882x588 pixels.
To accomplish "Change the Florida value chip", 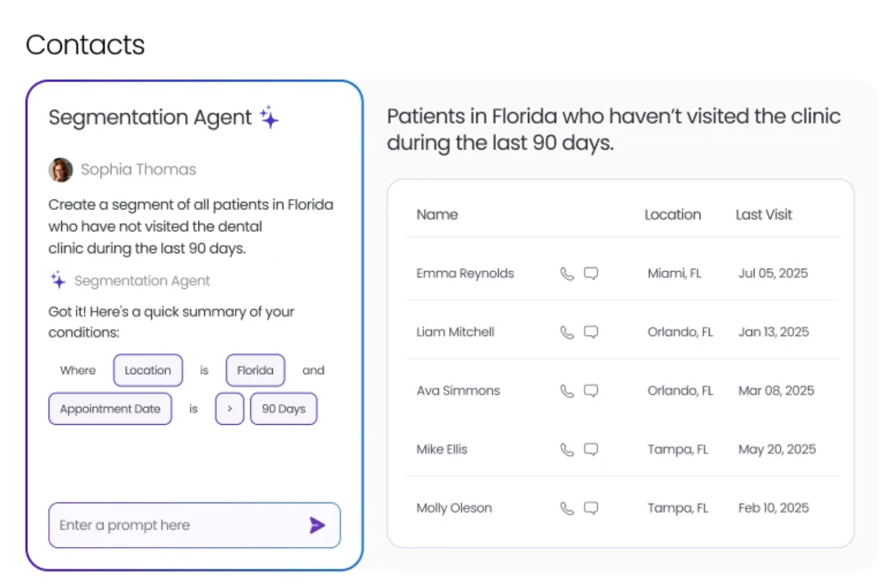I will pos(255,370).
